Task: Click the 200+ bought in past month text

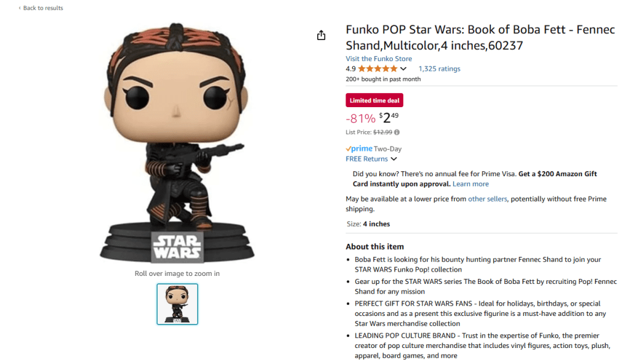Action: pyautogui.click(x=383, y=79)
